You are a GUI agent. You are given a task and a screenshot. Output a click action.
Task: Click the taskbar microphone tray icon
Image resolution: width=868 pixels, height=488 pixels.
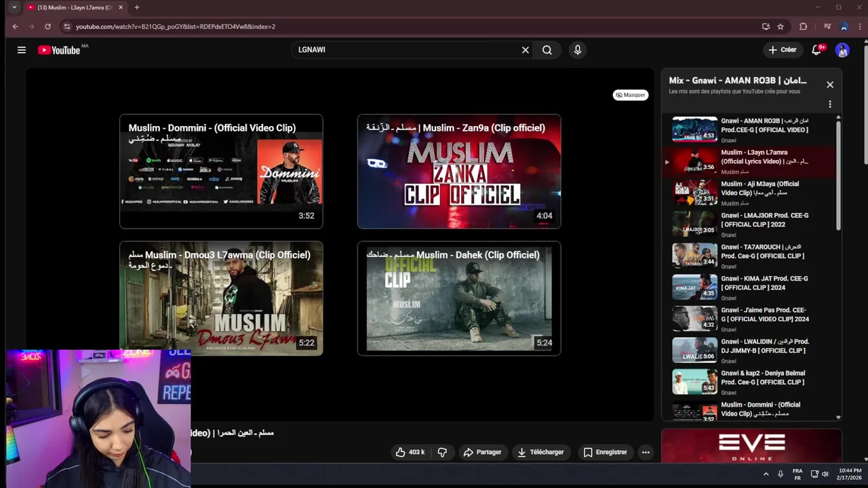(781, 474)
